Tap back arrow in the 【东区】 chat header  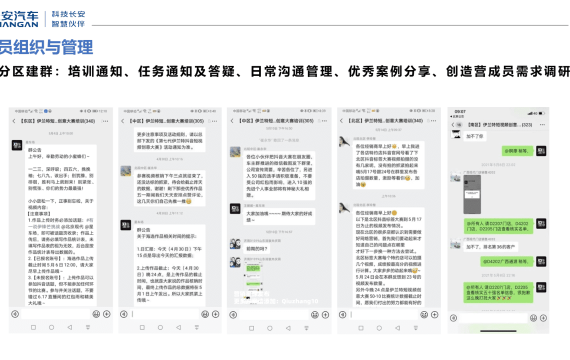(x=14, y=121)
